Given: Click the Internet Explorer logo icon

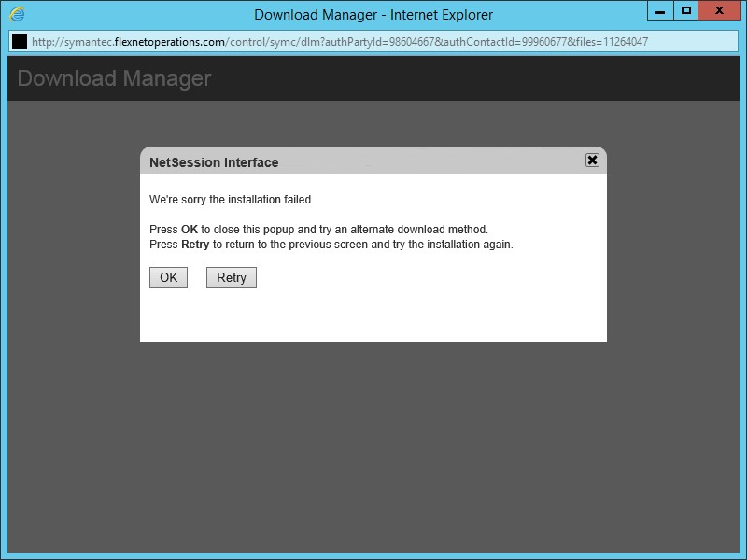Looking at the screenshot, I should (17, 14).
